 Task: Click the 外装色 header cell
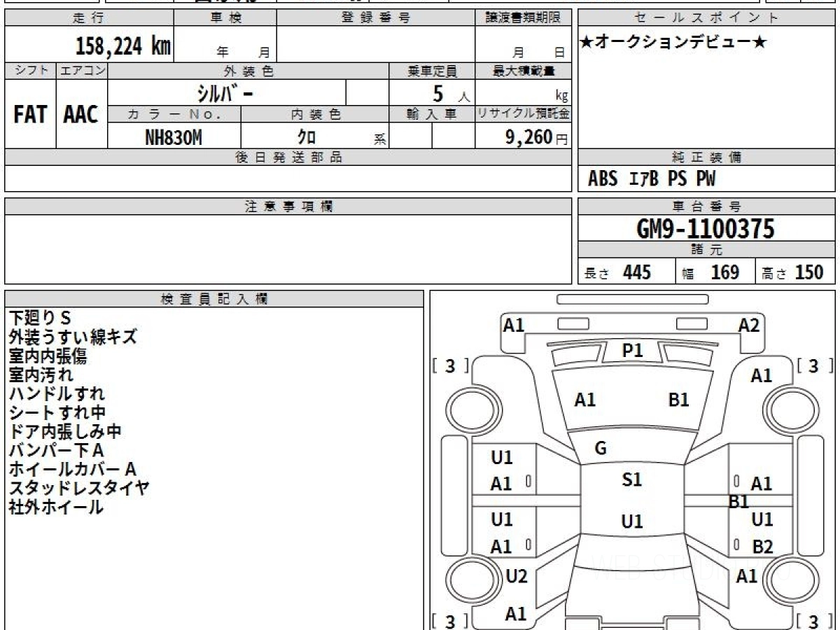(x=248, y=71)
